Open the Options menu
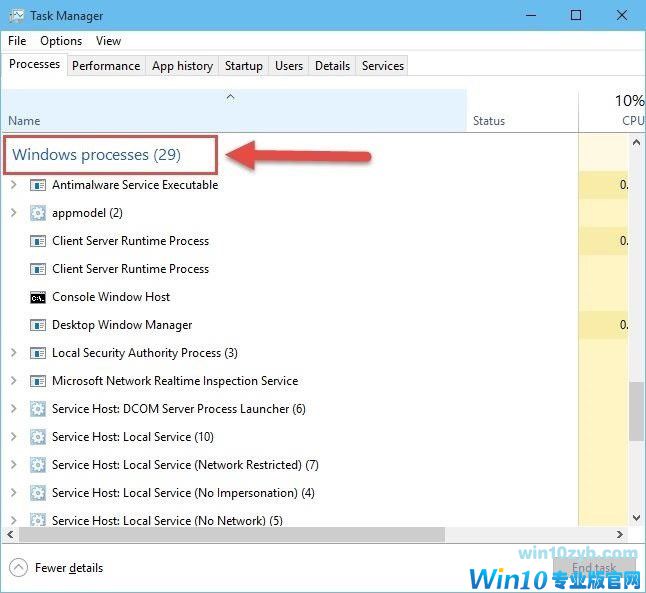 tap(61, 41)
